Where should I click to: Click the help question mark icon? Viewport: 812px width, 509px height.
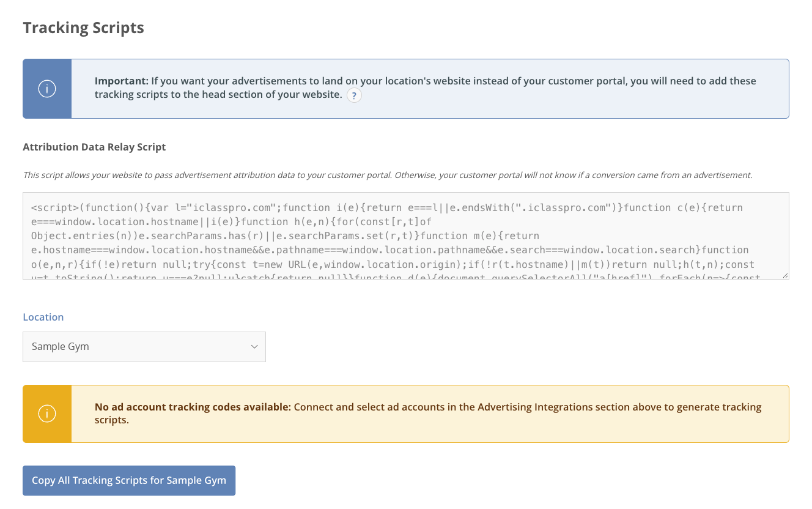354,95
